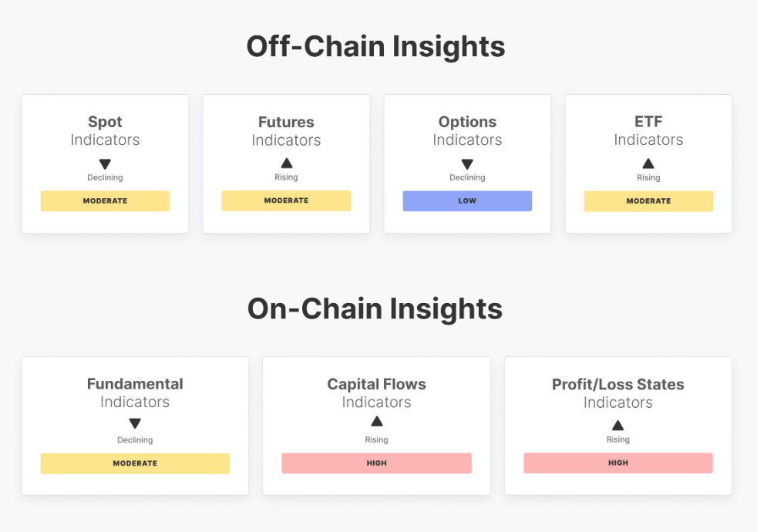Click the On-Chain Insights heading
The image size is (757, 532).
[x=375, y=309]
